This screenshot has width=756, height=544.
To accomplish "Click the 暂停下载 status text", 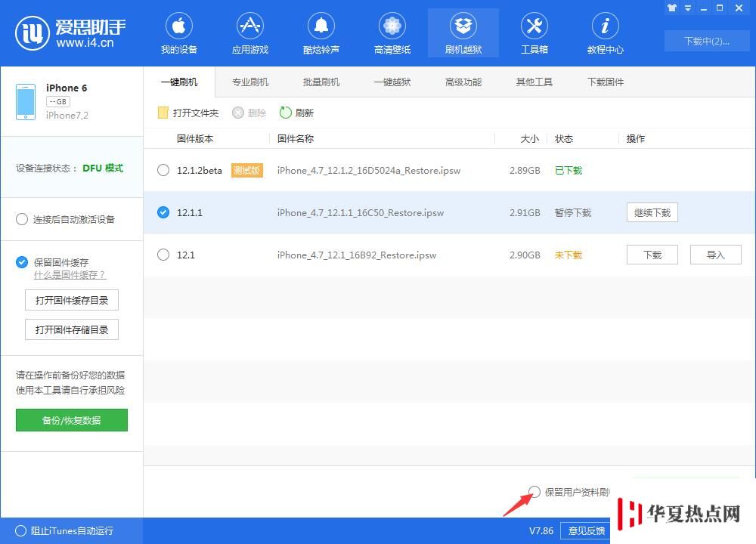I will point(573,213).
